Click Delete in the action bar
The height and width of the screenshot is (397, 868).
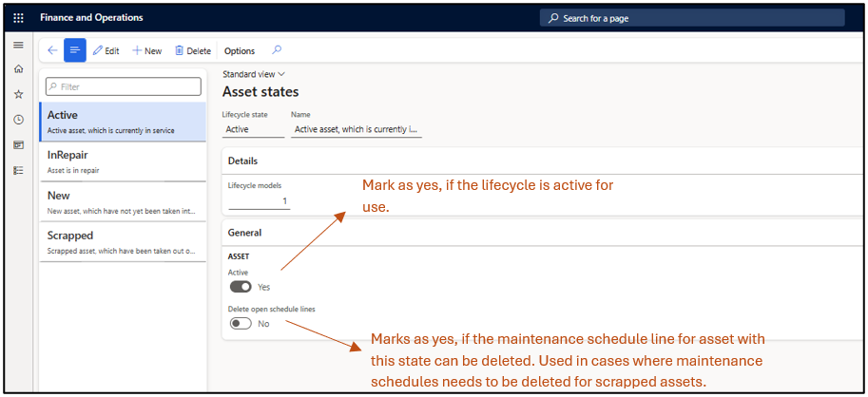pos(193,51)
